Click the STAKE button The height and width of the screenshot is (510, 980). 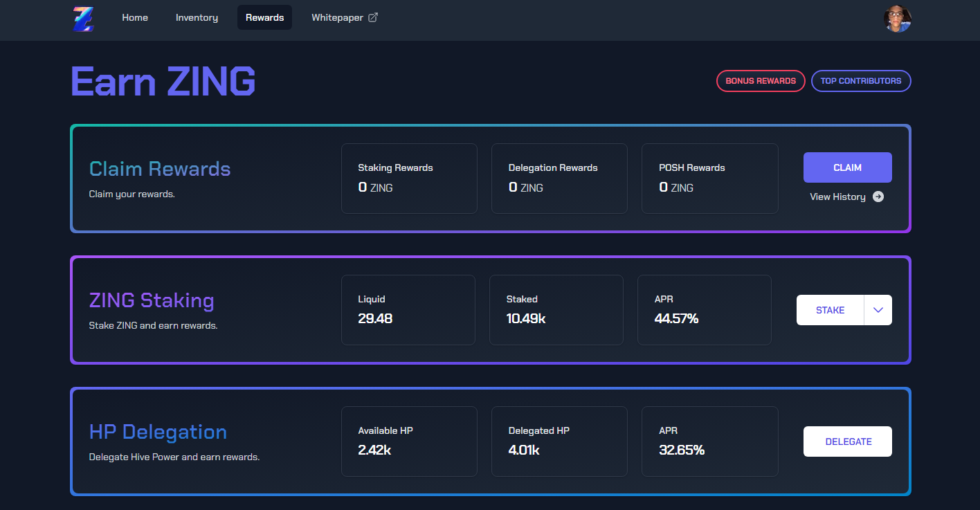click(x=830, y=310)
